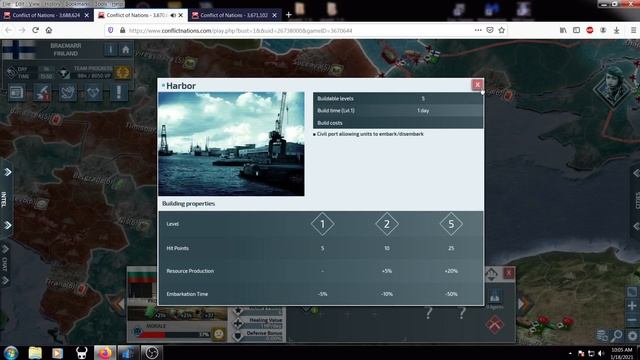Expand the upper right edge panel chevron
Image resolution: width=640 pixels, height=360 pixels.
[636, 173]
